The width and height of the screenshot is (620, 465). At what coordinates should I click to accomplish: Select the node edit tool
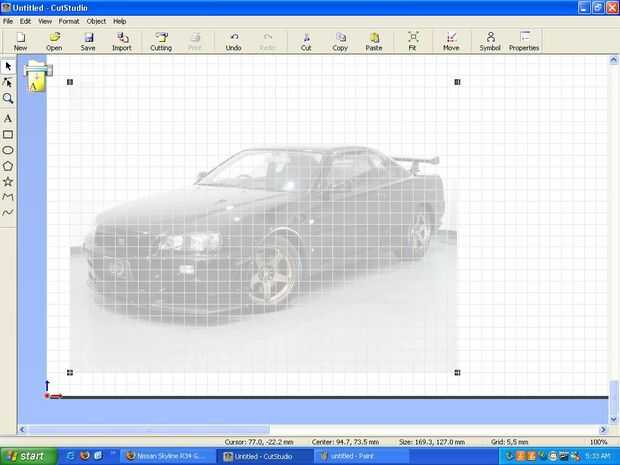click(x=8, y=82)
